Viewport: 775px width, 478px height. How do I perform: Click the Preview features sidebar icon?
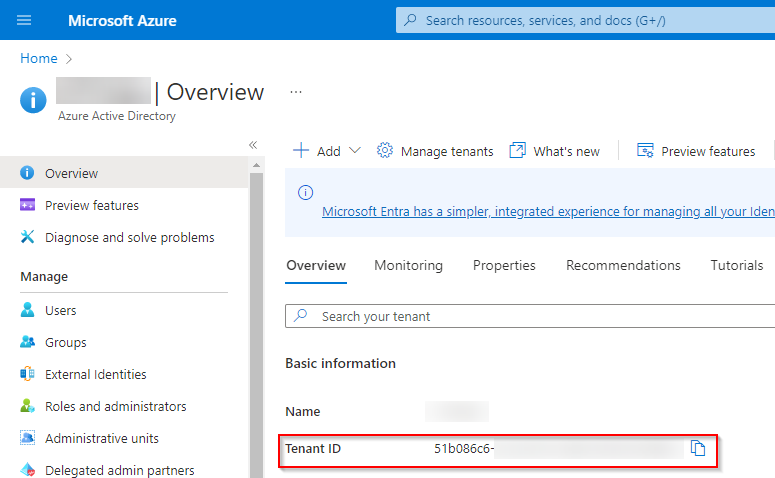tap(28, 205)
